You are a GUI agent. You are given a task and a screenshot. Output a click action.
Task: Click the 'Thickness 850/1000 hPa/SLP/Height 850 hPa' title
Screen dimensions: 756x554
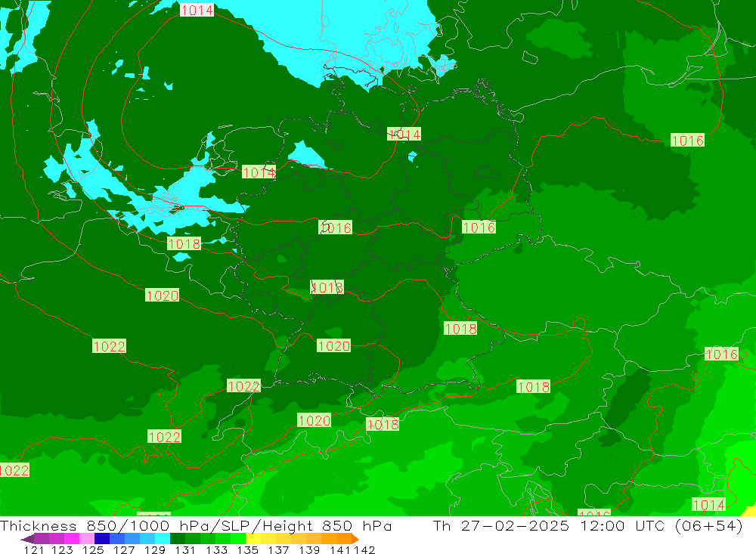click(x=196, y=525)
